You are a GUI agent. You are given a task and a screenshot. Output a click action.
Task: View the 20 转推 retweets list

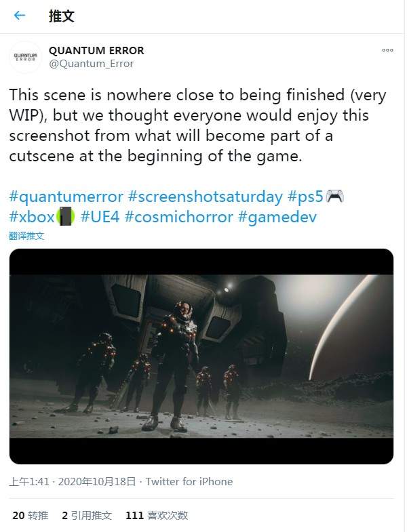[31, 515]
